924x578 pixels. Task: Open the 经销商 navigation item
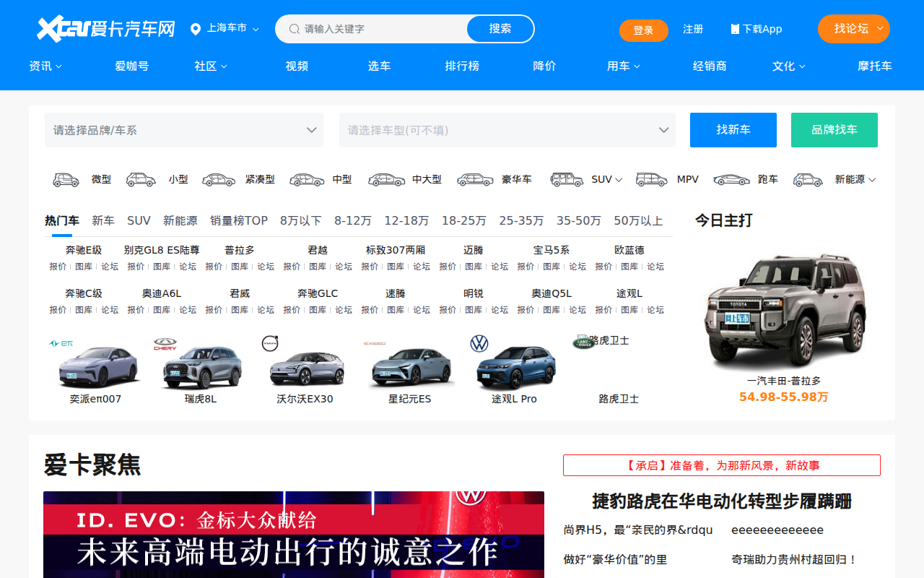point(710,66)
